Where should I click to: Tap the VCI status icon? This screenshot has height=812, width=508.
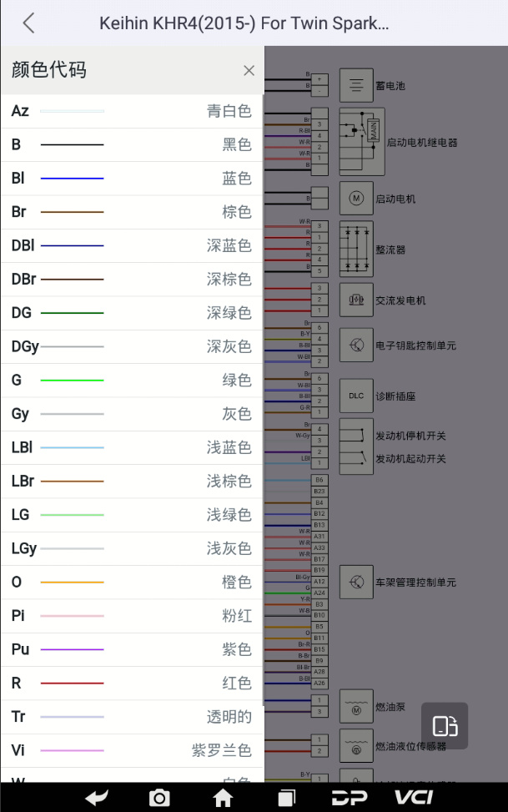[413, 798]
